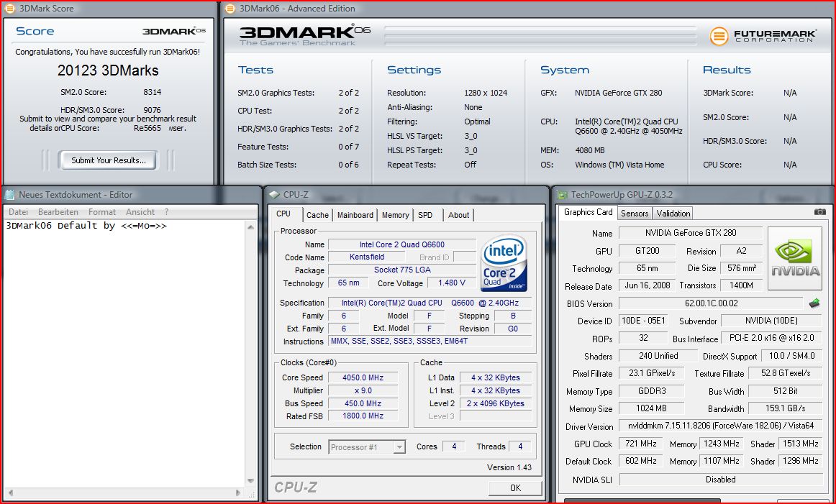
Task: Click the CPU-Z Package value 'Socket 775 LGA'
Action: [402, 270]
